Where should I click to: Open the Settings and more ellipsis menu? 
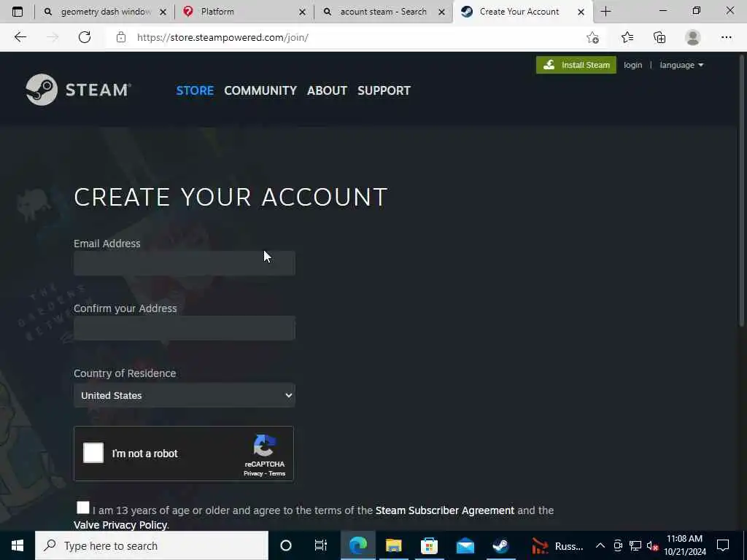coord(726,37)
